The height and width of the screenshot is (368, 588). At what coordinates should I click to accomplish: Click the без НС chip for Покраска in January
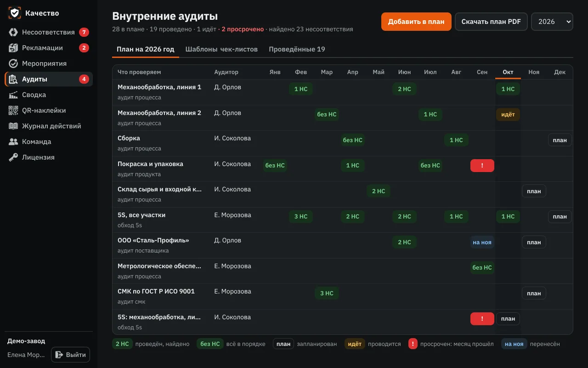tap(275, 166)
